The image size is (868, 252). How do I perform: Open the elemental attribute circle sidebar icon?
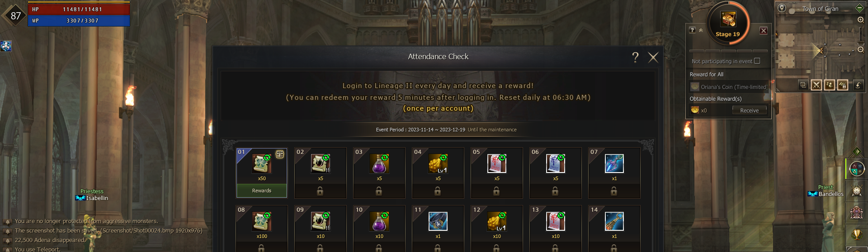[x=856, y=168]
